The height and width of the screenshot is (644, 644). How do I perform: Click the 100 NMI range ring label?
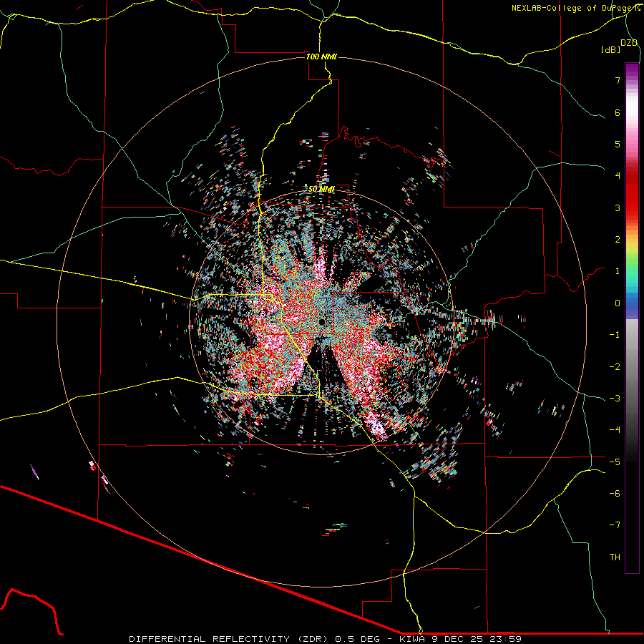coord(321,57)
